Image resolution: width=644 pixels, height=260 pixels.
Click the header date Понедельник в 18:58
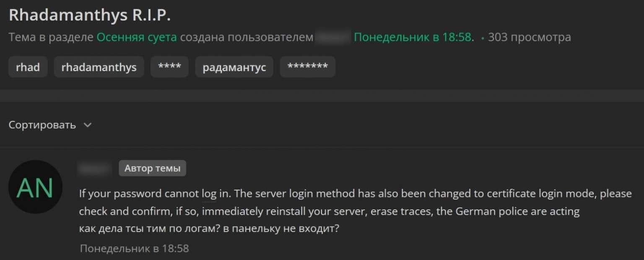tap(413, 37)
